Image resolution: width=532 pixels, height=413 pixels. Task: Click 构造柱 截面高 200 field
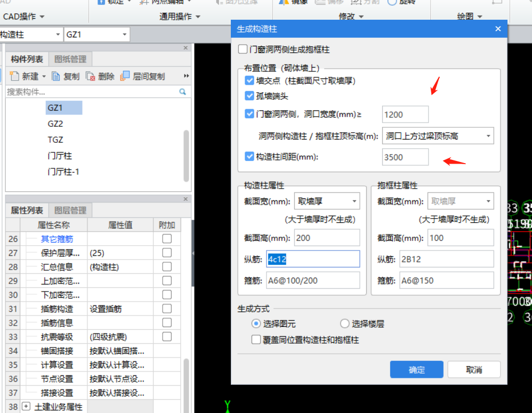click(x=327, y=238)
